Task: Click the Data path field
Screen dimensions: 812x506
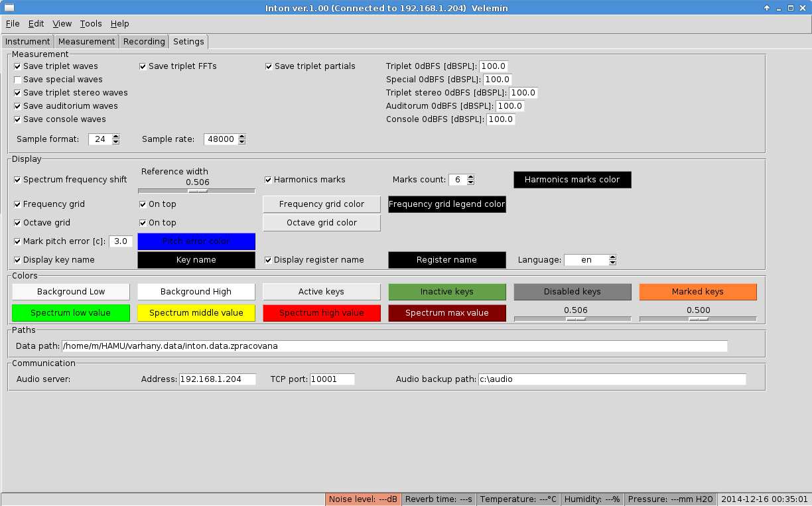Action: (x=395, y=346)
